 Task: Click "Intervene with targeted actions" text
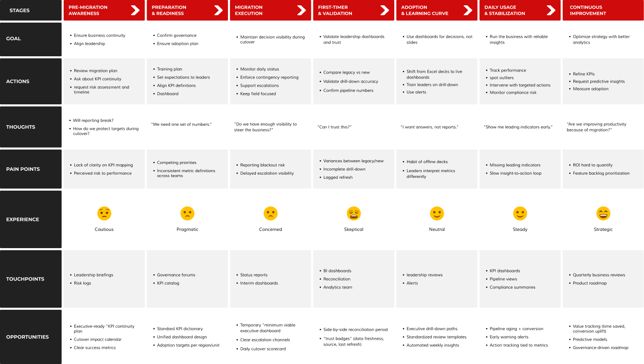tap(520, 85)
